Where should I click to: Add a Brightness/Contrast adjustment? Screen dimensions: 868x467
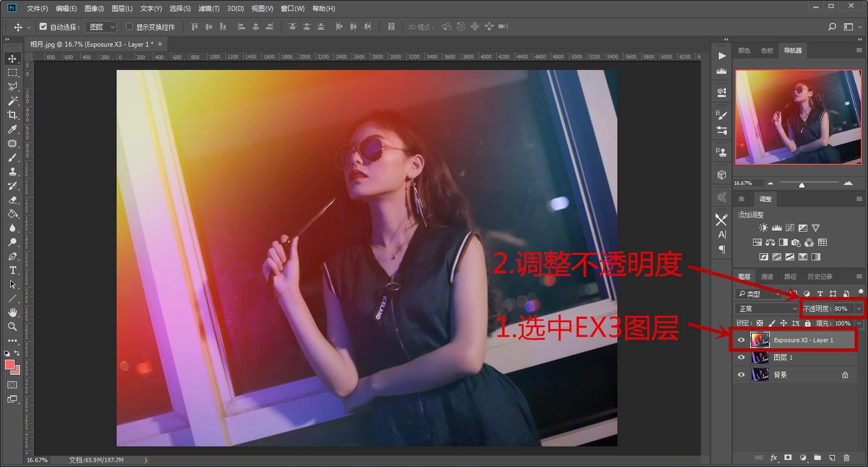763,228
